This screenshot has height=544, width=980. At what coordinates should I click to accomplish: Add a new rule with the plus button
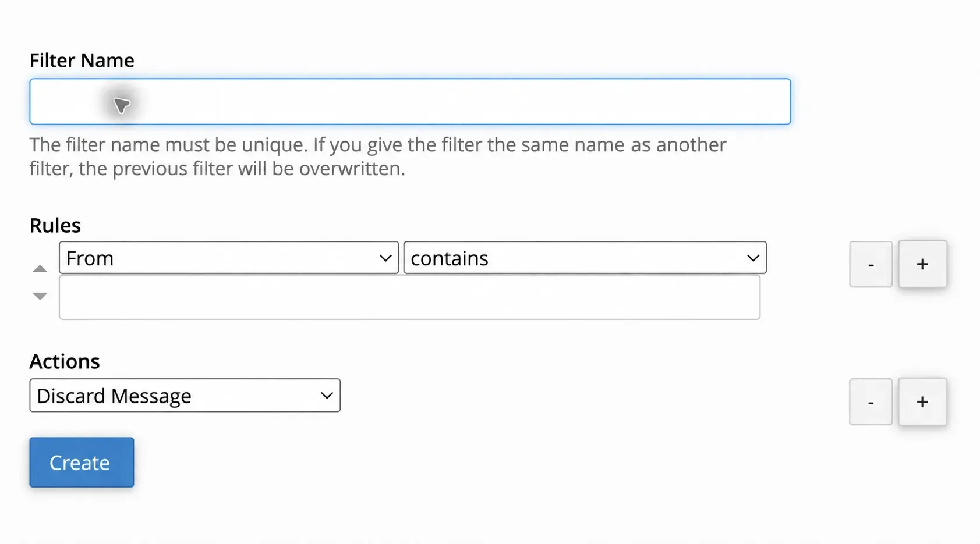point(922,264)
